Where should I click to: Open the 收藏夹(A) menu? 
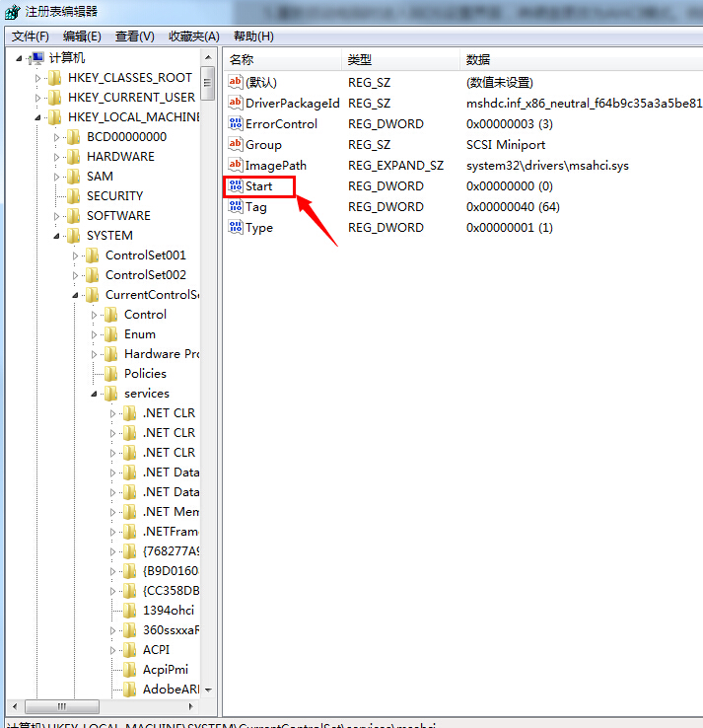point(194,36)
